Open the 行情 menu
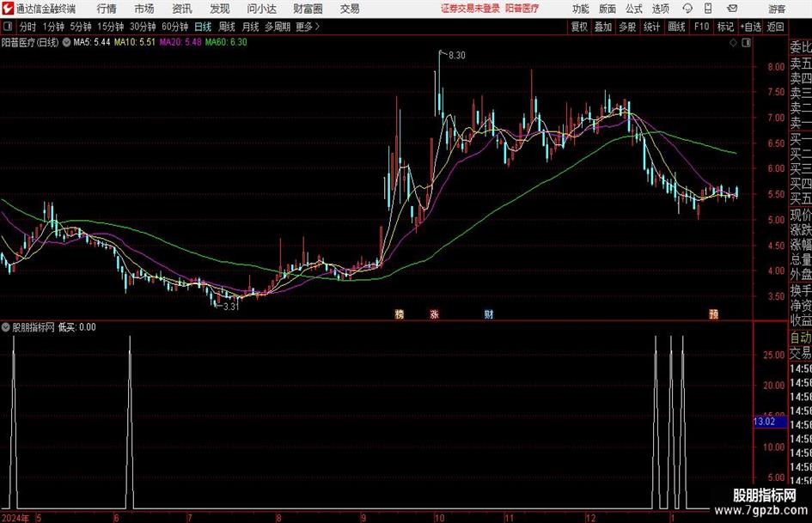 pos(107,9)
